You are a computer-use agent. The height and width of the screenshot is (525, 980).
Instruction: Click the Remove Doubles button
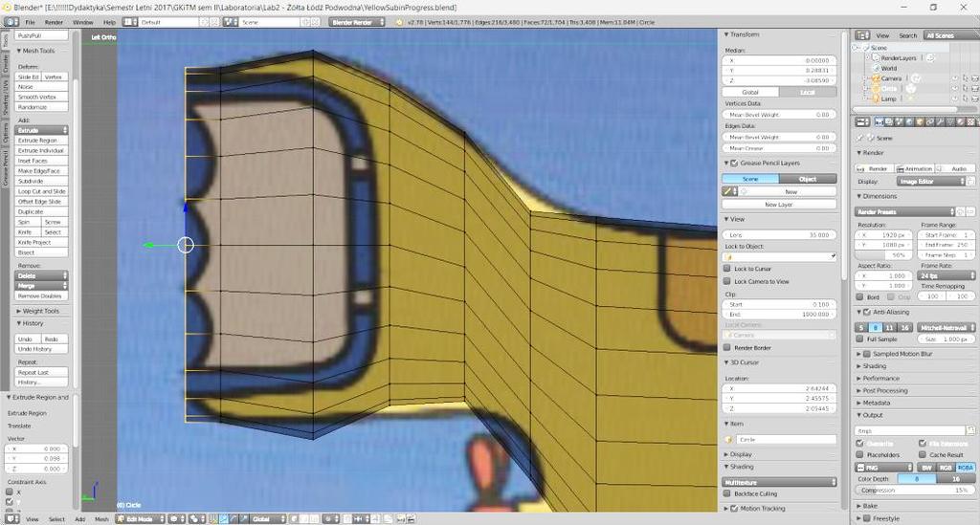(41, 295)
